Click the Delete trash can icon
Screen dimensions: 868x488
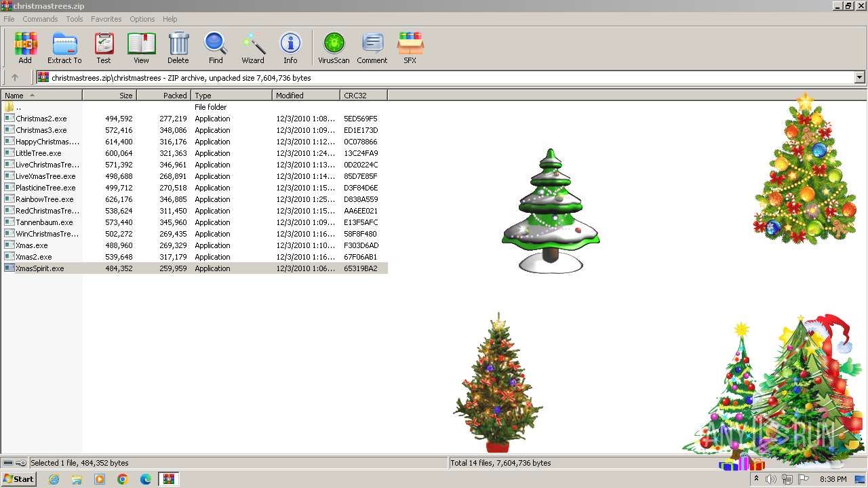click(178, 47)
